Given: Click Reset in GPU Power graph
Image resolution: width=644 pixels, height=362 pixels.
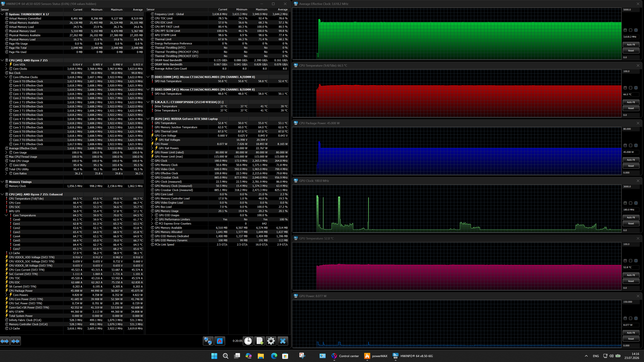Looking at the screenshot, I should coord(631,339).
